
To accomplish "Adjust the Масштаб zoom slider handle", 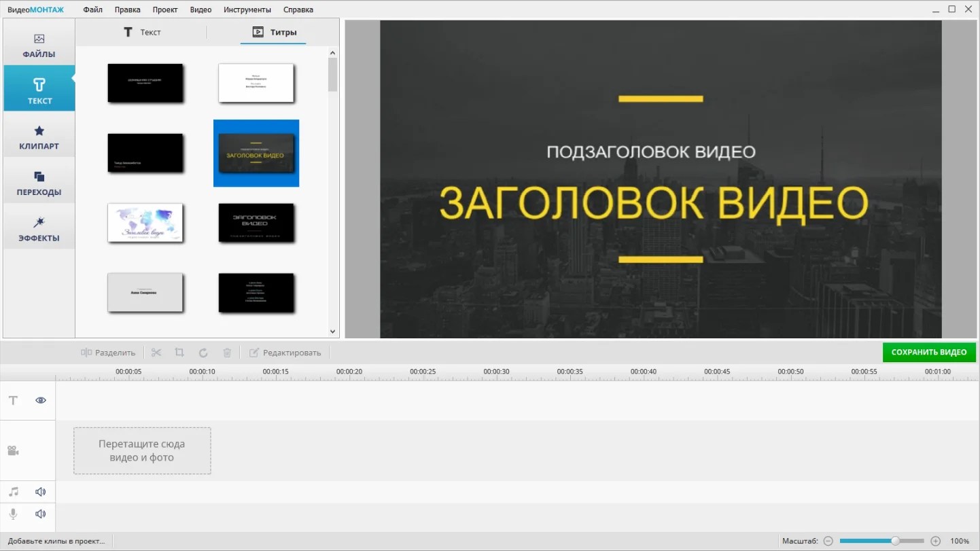I will pos(896,541).
